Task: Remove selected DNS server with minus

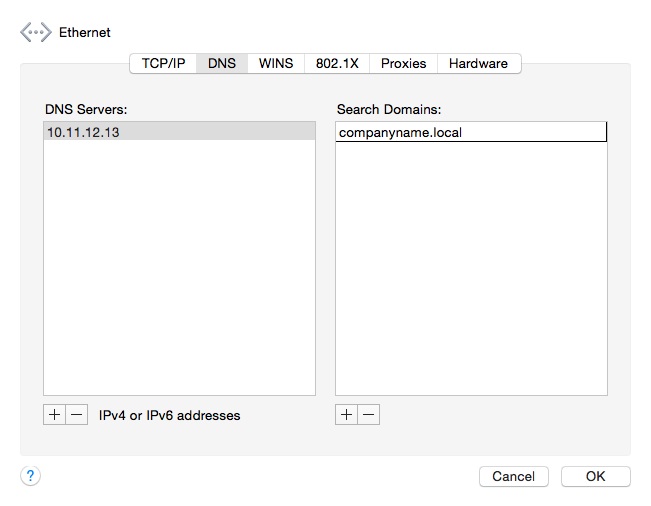Action: 77,414
